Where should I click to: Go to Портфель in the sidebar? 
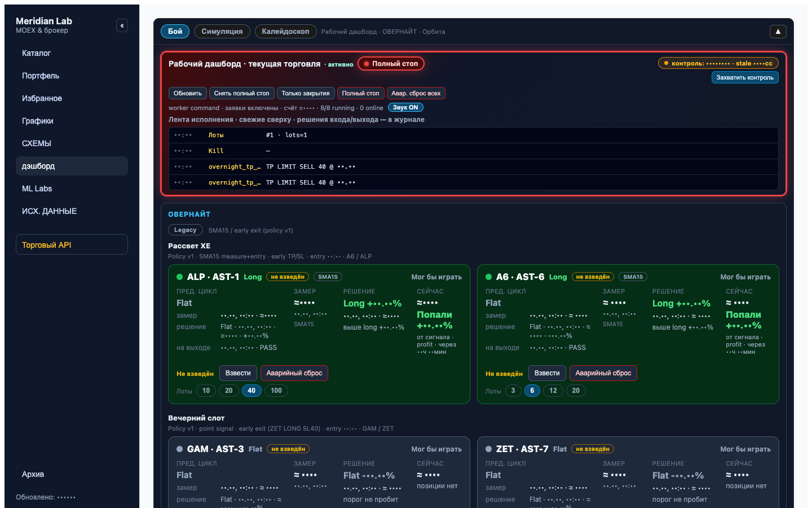[72, 76]
